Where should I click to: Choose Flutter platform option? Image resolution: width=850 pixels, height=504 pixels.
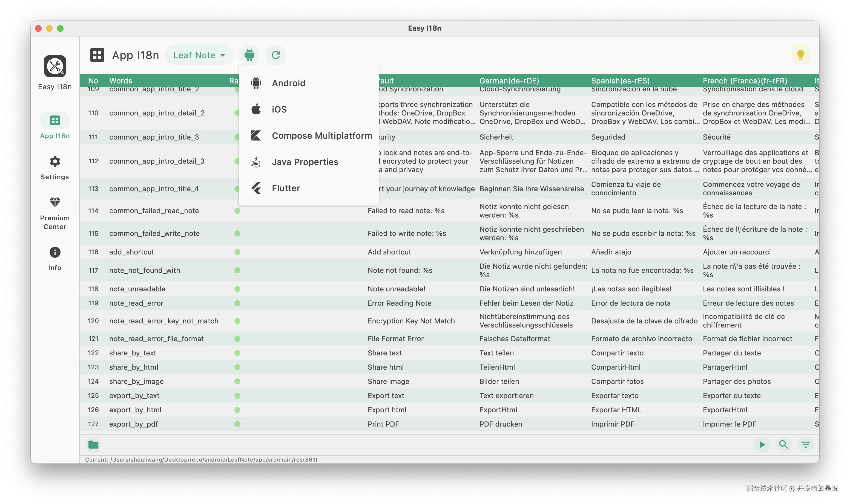click(x=286, y=188)
